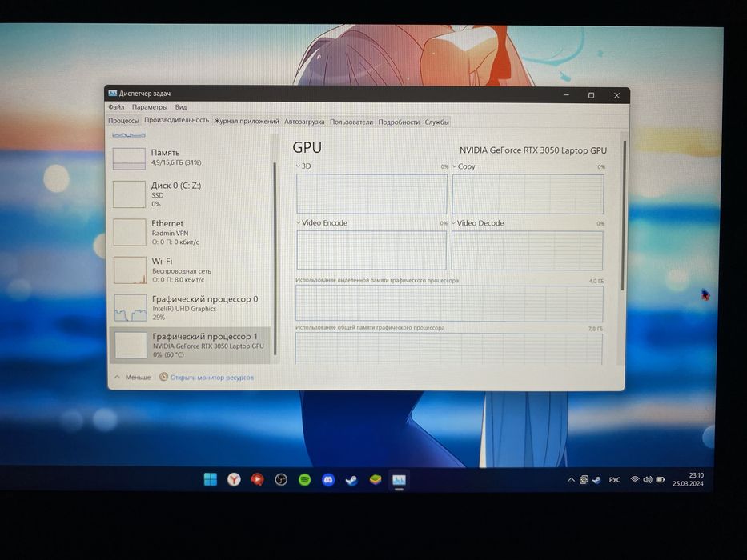Click the sidebar list scrollbar
This screenshot has height=560, width=747.
click(275, 257)
